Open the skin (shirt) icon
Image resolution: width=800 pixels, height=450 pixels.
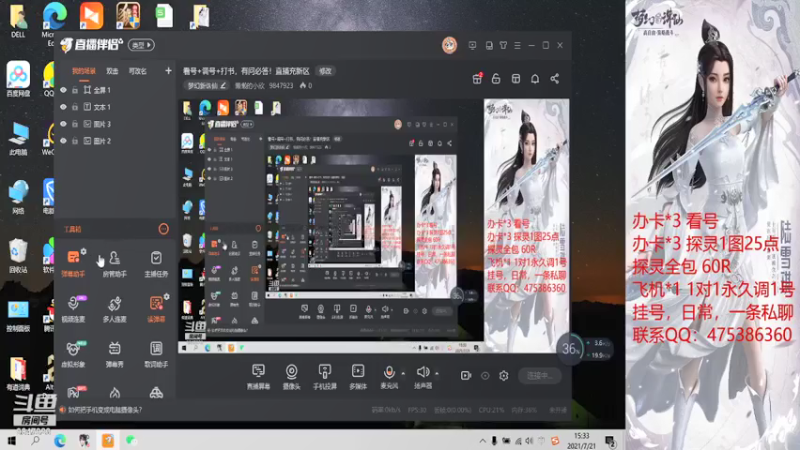503,45
